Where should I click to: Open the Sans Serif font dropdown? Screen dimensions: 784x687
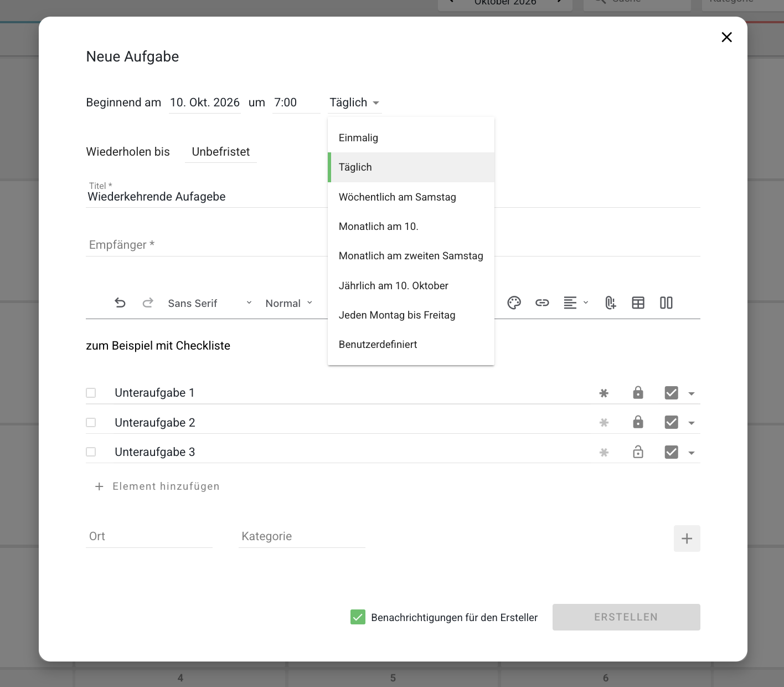point(210,303)
